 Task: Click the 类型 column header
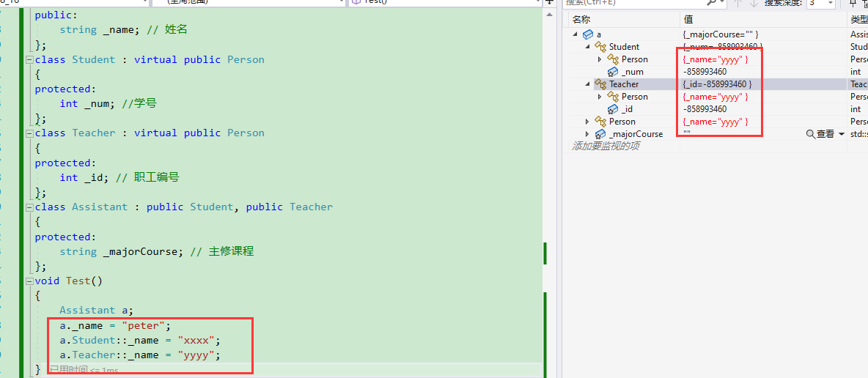pyautogui.click(x=858, y=19)
